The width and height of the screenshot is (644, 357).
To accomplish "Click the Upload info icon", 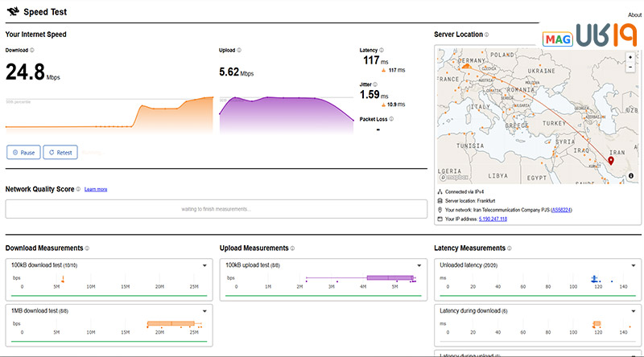I will coord(240,50).
